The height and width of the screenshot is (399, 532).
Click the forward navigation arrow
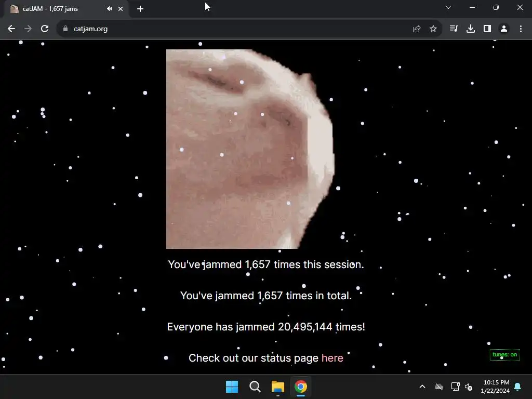tap(28, 29)
